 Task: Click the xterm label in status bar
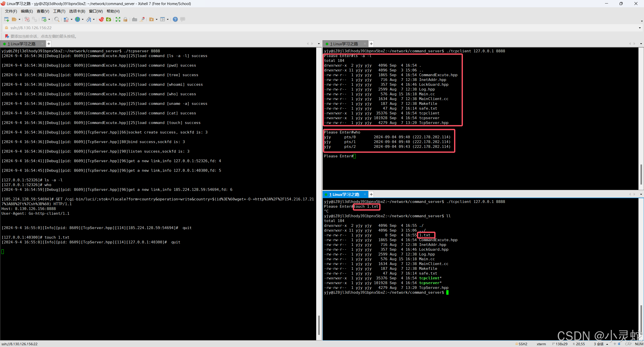(541, 344)
